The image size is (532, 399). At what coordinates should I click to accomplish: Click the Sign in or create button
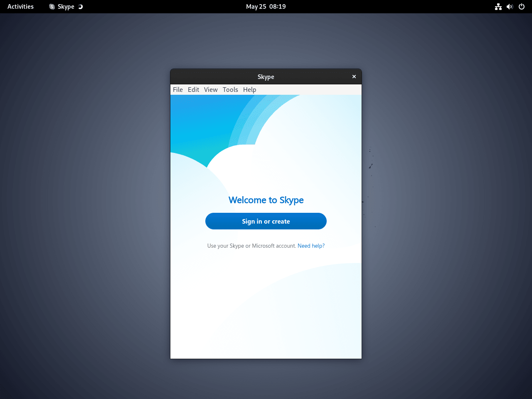pos(266,221)
